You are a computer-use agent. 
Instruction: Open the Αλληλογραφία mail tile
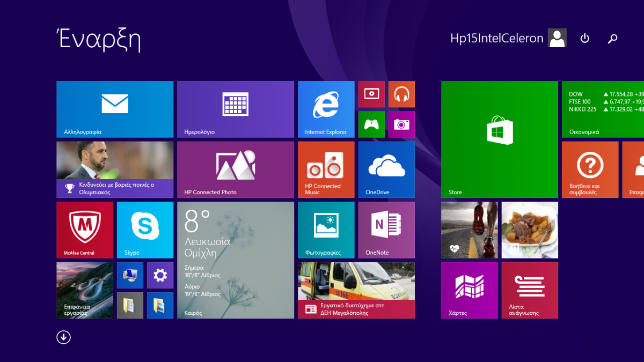pyautogui.click(x=115, y=109)
